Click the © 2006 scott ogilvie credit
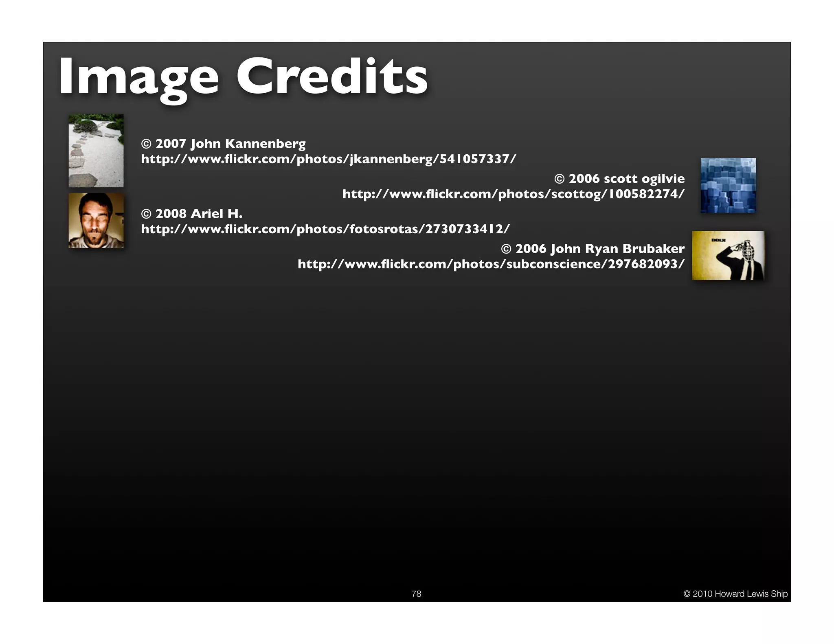Screen dimensions: 834x644 (x=619, y=178)
